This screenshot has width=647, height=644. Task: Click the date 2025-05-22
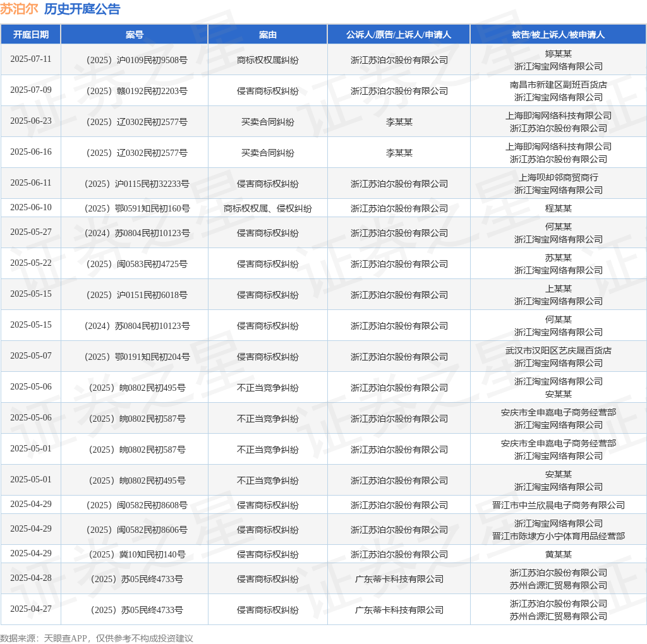click(x=31, y=263)
